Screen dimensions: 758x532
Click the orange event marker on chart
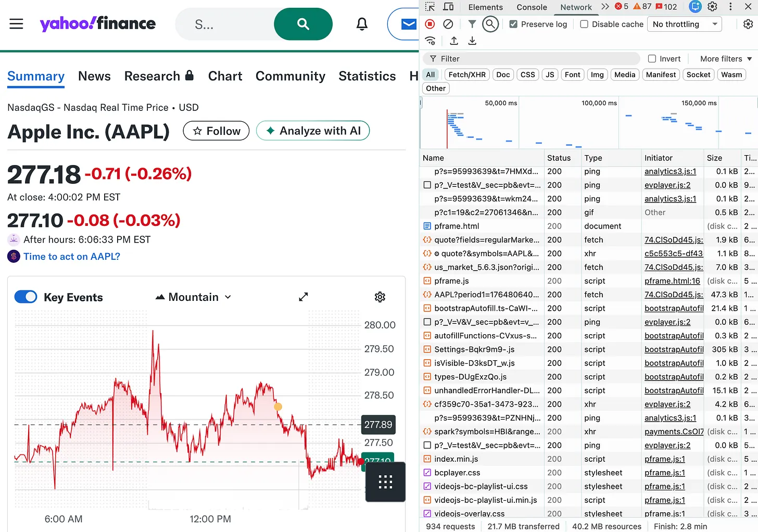278,407
